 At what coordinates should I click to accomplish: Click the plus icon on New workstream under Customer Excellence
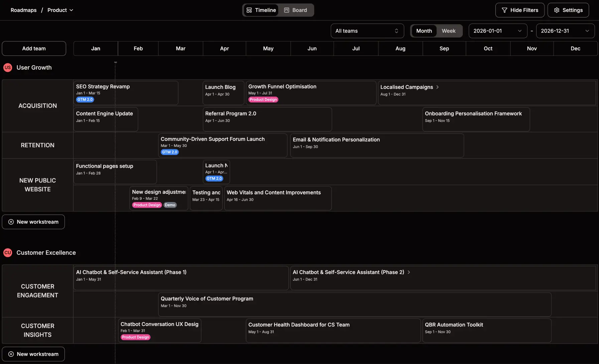tap(11, 354)
